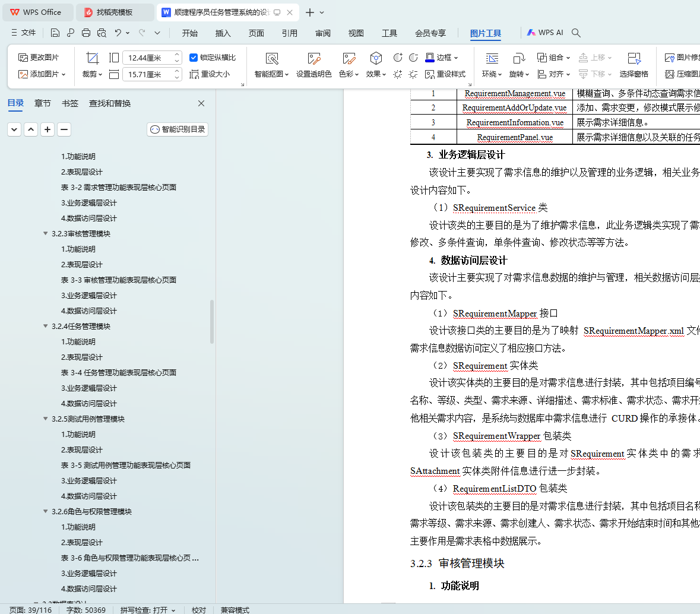The image size is (700, 614).
Task: Click the page indicator 页面: 39/116
Action: tap(30, 610)
